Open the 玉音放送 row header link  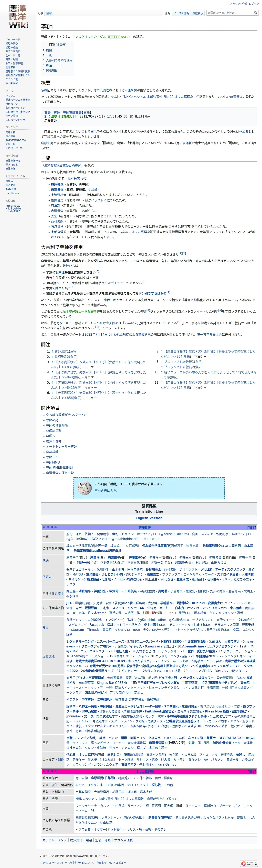click(48, 656)
